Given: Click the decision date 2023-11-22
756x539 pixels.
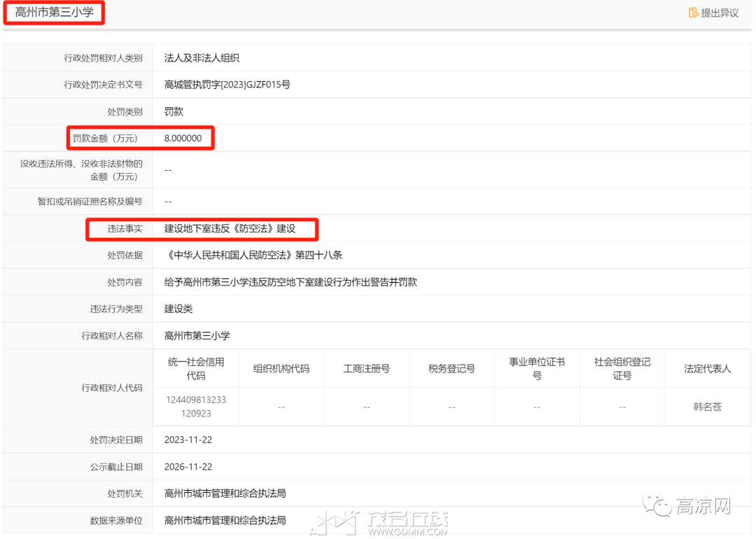Looking at the screenshot, I should tap(188, 440).
